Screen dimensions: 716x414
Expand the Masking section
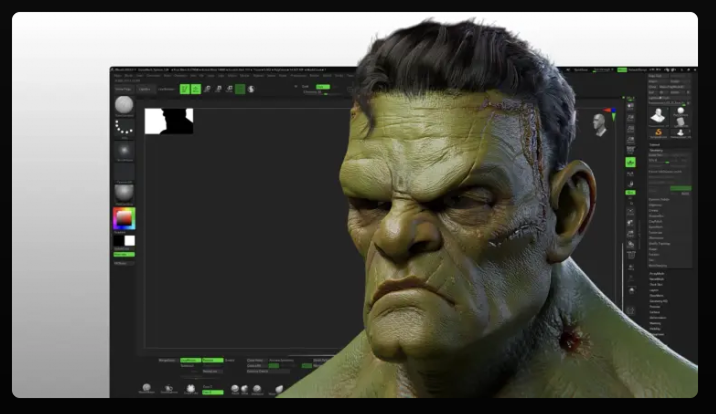pos(655,323)
